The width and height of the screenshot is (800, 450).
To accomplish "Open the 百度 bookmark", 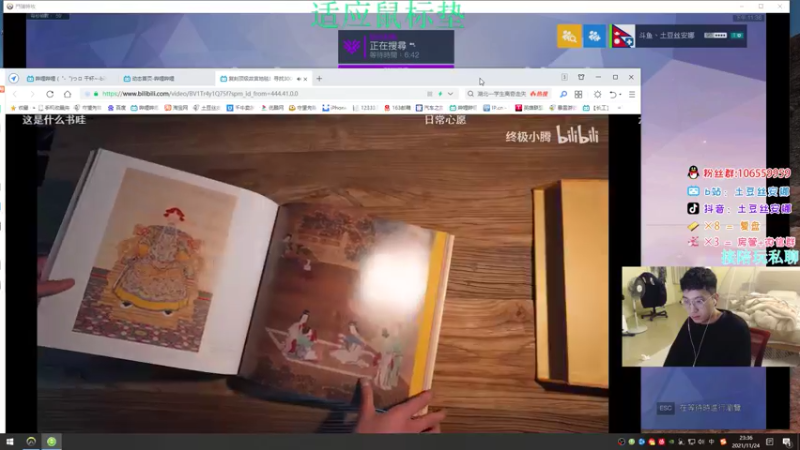I will (116, 108).
